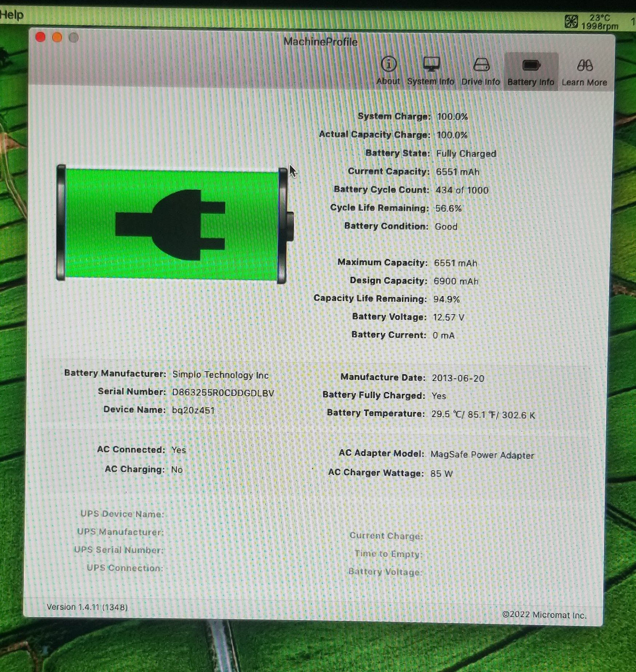This screenshot has width=636, height=672.
Task: Click the large green battery graphic
Action: [171, 224]
